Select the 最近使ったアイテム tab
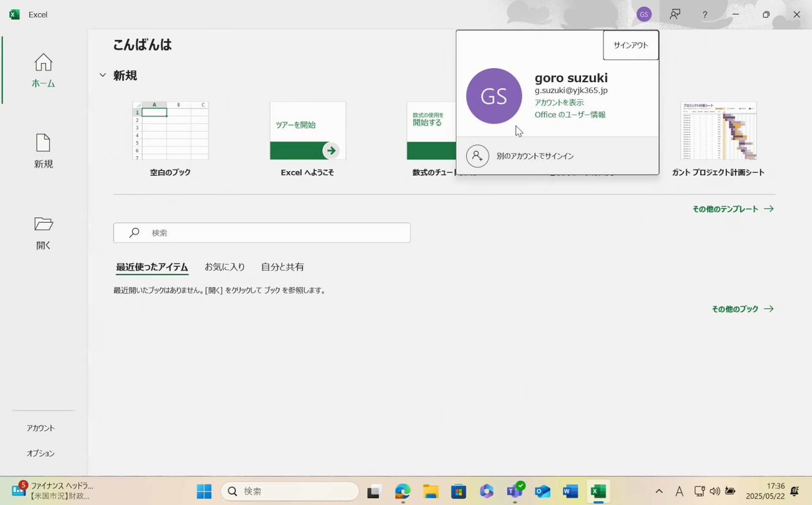The image size is (812, 505). pyautogui.click(x=152, y=267)
